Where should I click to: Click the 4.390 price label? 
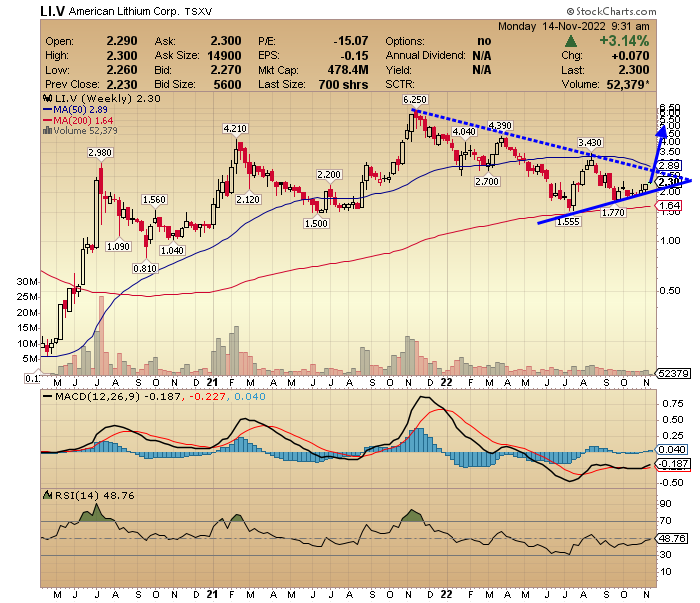(500, 125)
